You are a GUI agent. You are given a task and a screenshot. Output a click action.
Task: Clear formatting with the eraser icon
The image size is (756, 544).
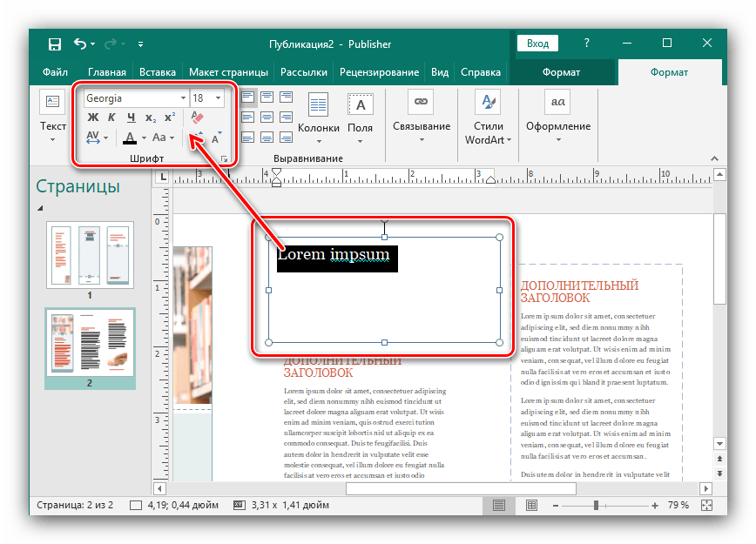196,117
